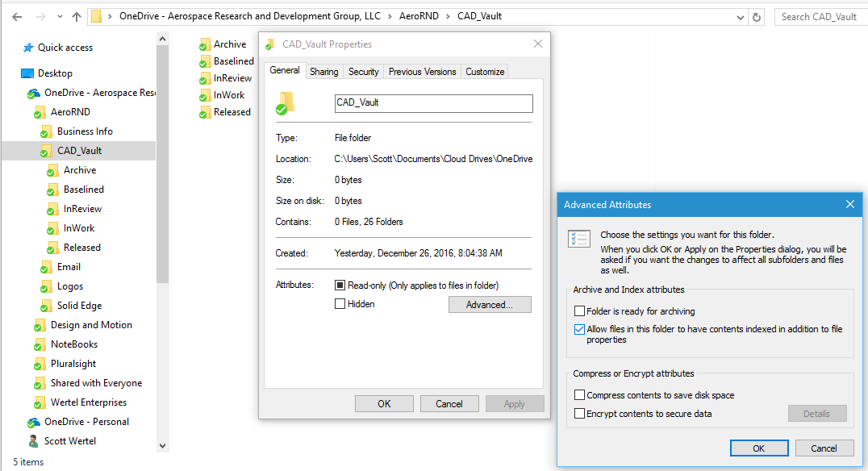The width and height of the screenshot is (868, 471).
Task: Switch to the Sharing tab
Action: pos(323,72)
